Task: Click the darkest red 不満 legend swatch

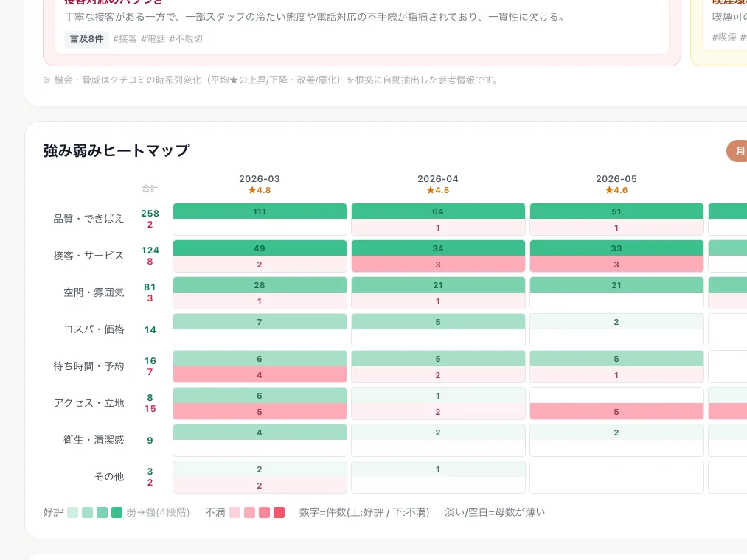Action: [279, 512]
